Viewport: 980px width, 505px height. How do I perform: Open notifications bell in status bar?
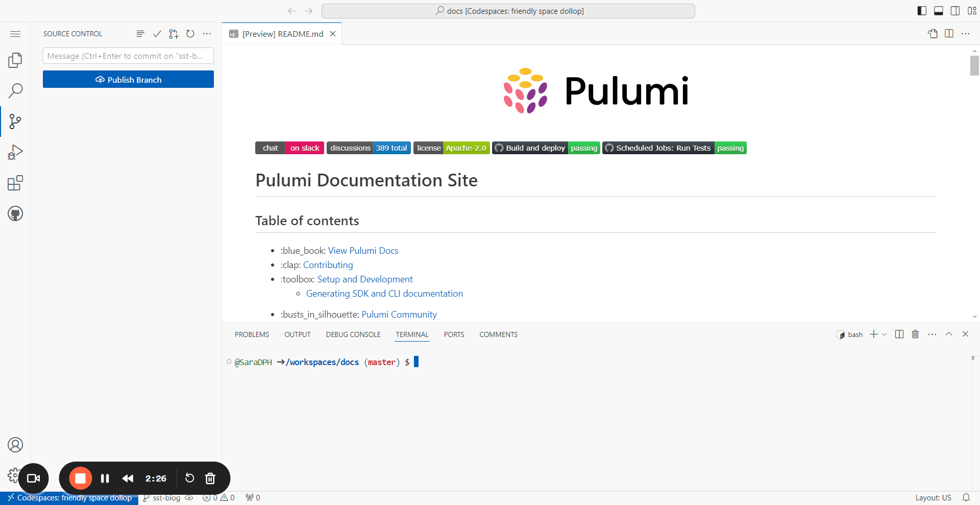click(x=966, y=498)
